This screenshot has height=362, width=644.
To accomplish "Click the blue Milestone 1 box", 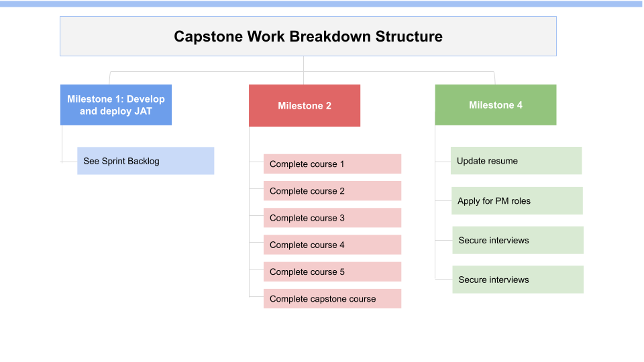I will 116,105.
